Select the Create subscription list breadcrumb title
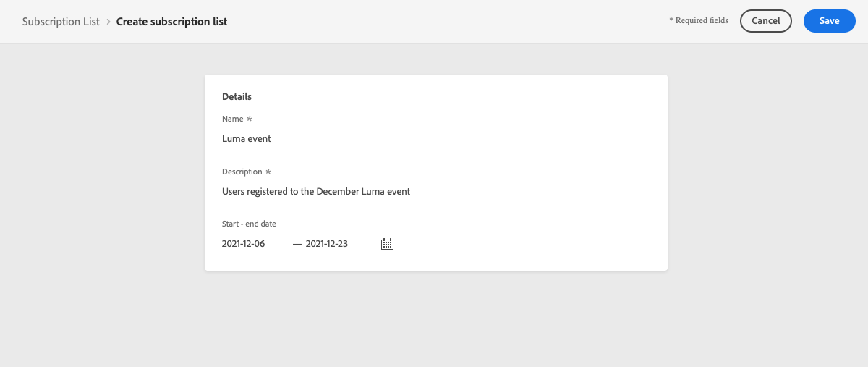This screenshot has height=367, width=868. [x=171, y=22]
